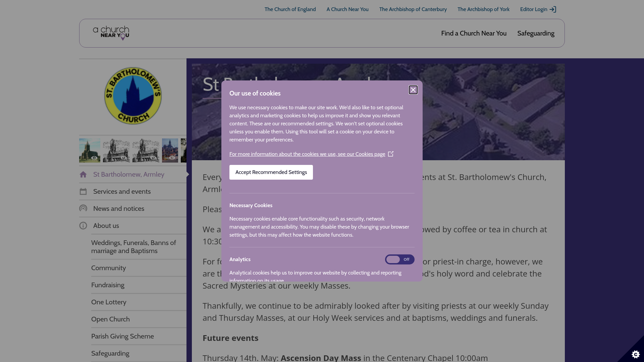Open Services and events

133,191
